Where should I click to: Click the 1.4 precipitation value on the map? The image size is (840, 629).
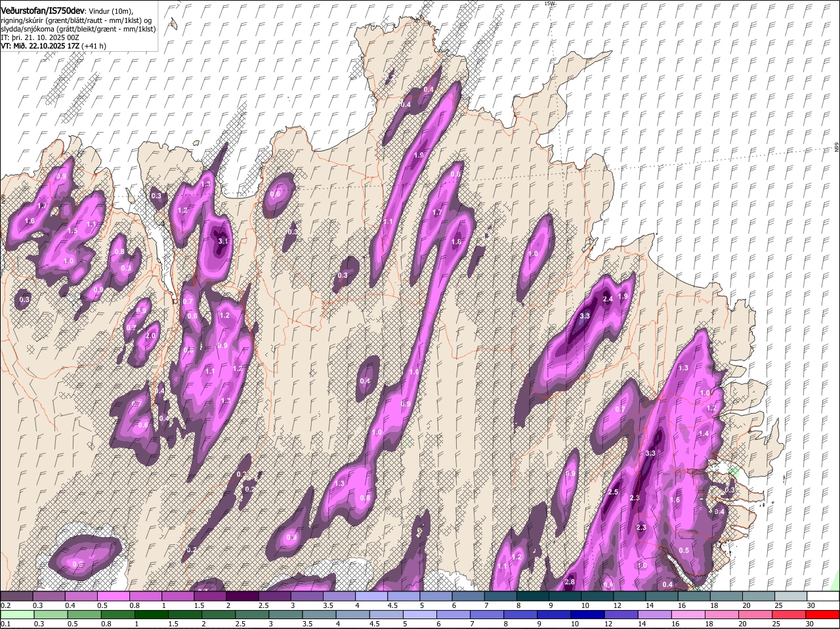point(703,433)
